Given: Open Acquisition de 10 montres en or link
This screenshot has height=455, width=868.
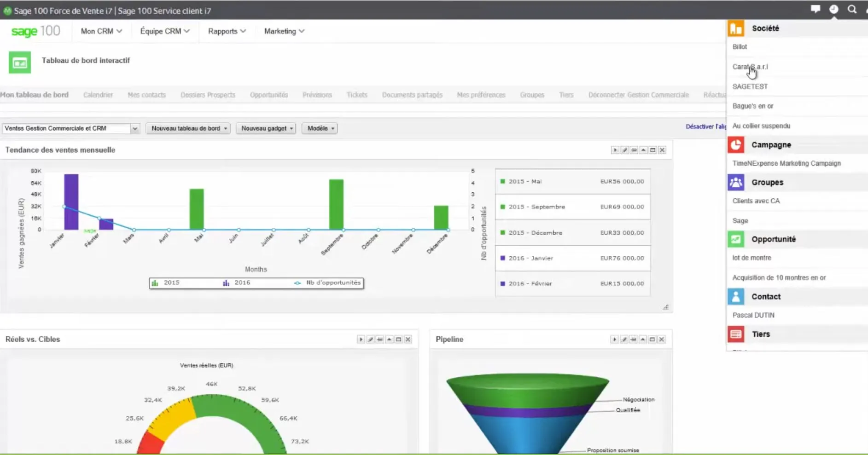Looking at the screenshot, I should coord(779,277).
